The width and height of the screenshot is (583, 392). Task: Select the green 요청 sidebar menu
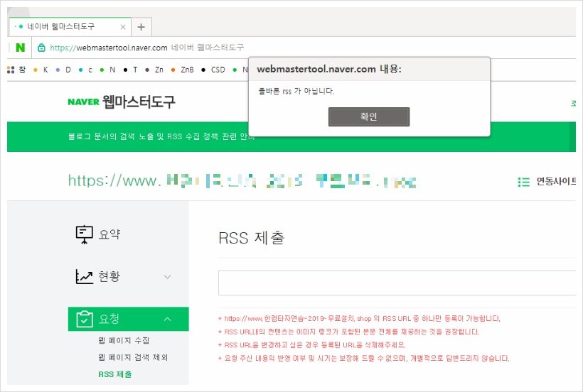128,319
